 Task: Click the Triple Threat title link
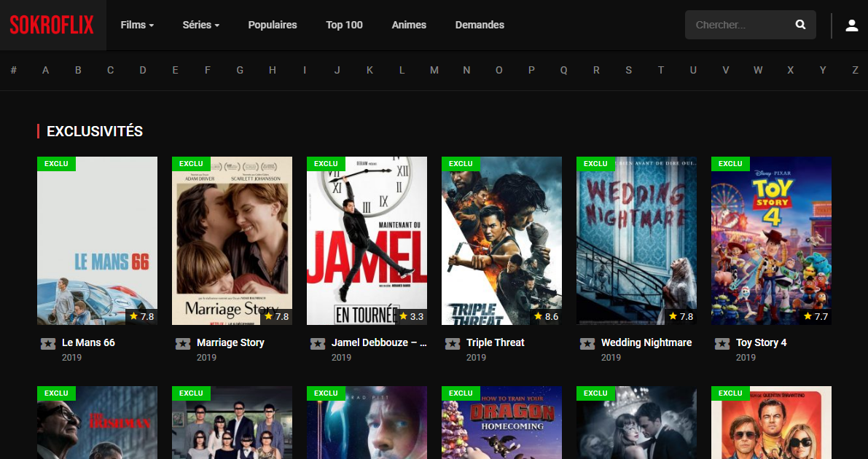tap(496, 342)
